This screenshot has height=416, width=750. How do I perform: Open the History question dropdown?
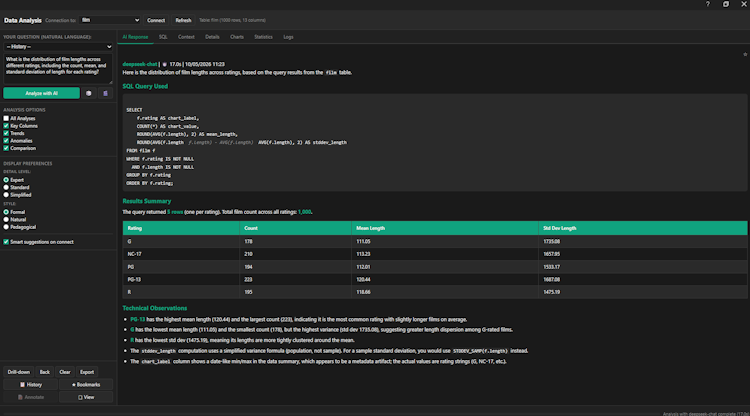point(58,46)
